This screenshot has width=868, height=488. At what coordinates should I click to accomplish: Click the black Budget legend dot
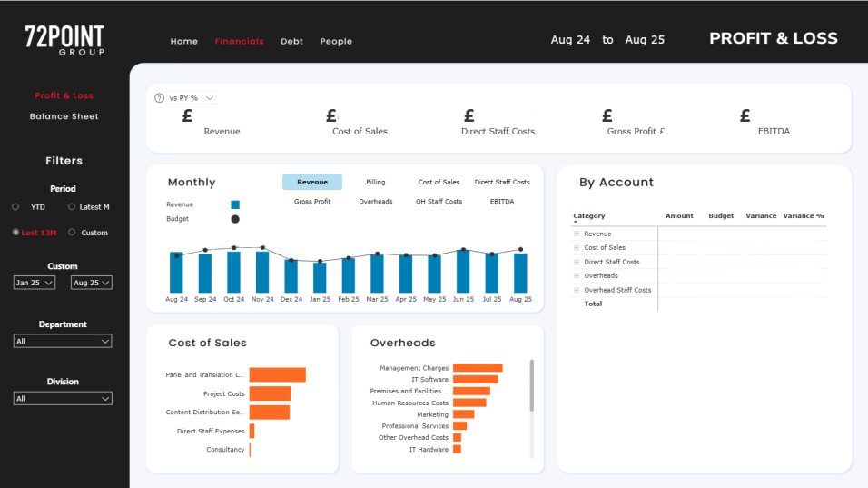tap(235, 219)
